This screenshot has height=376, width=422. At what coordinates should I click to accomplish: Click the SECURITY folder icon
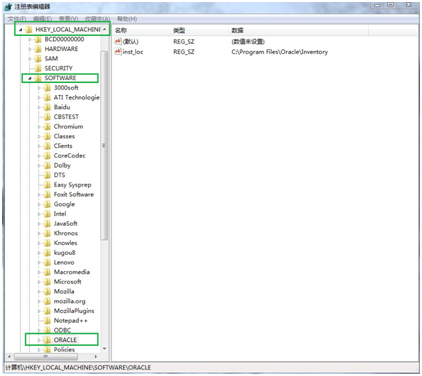click(x=38, y=68)
